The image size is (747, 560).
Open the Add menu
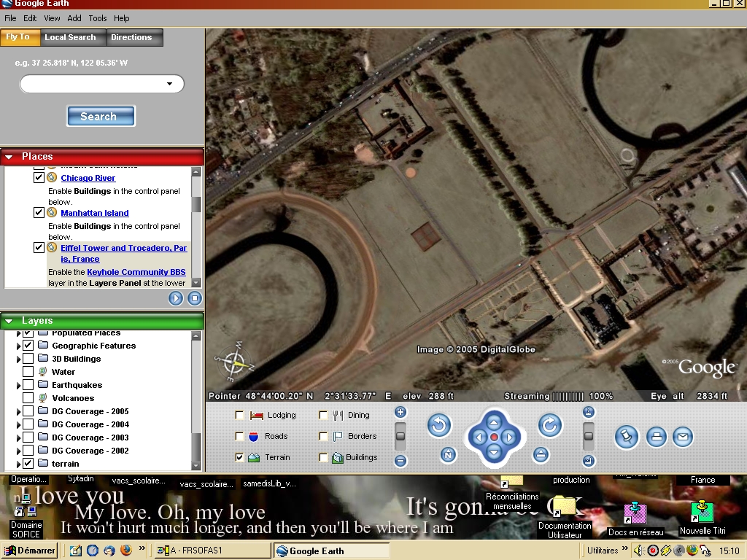(x=74, y=18)
